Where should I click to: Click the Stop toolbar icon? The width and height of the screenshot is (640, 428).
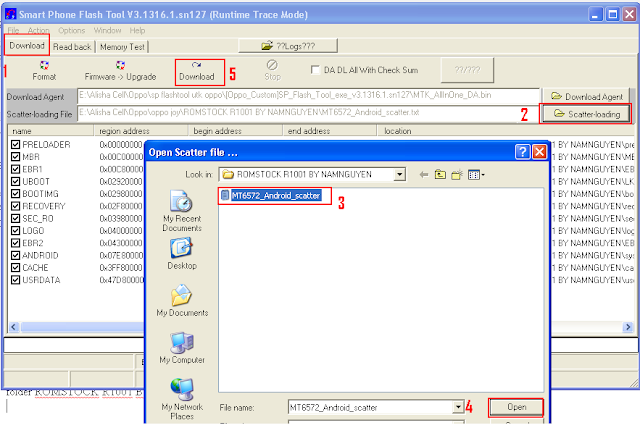pyautogui.click(x=272, y=71)
